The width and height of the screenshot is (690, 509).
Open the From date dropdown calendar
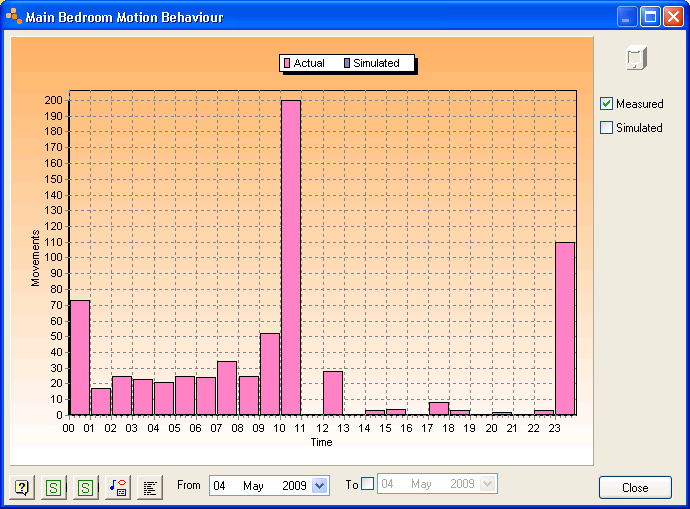coord(319,485)
